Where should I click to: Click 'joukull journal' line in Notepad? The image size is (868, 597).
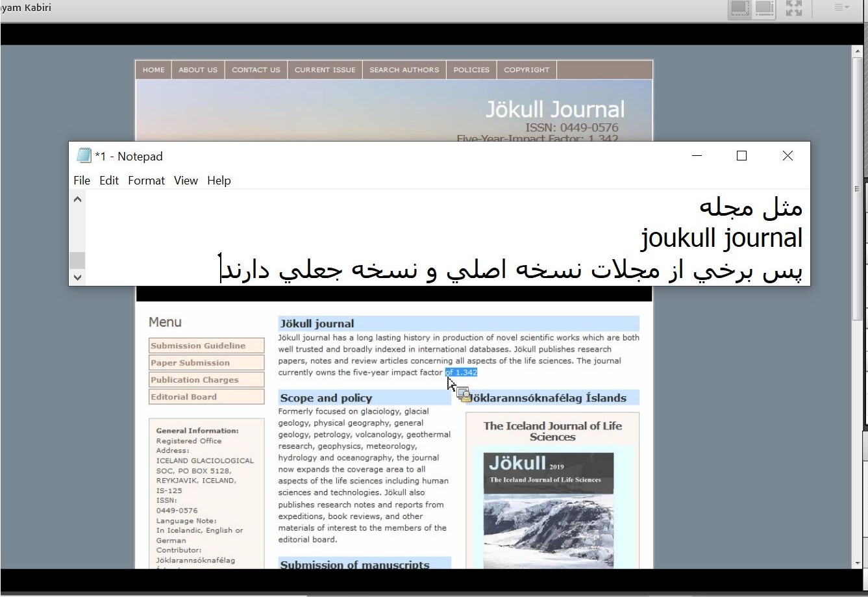tap(721, 238)
